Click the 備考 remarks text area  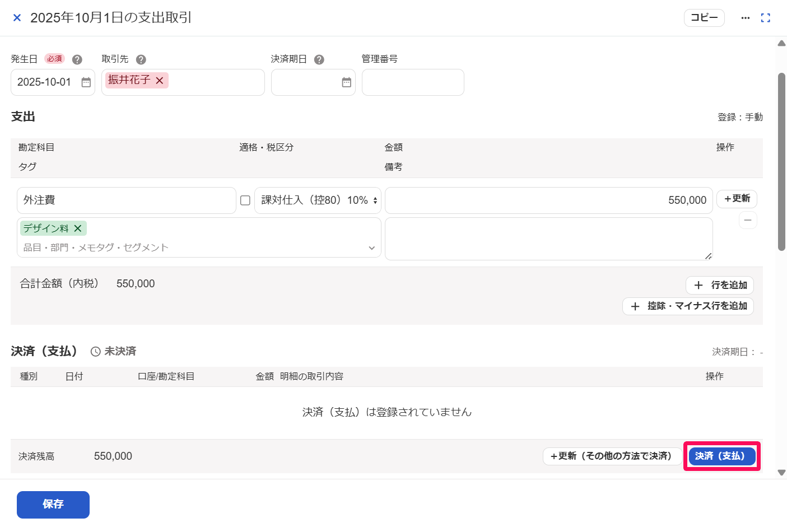(x=549, y=239)
